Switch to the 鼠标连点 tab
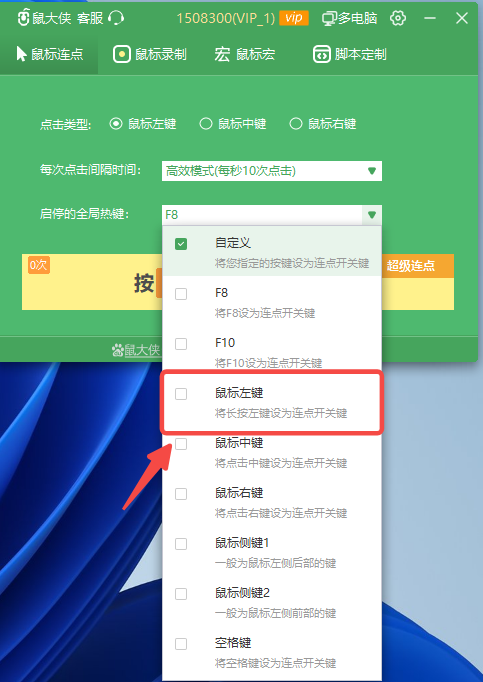The image size is (483, 682). (x=49, y=54)
